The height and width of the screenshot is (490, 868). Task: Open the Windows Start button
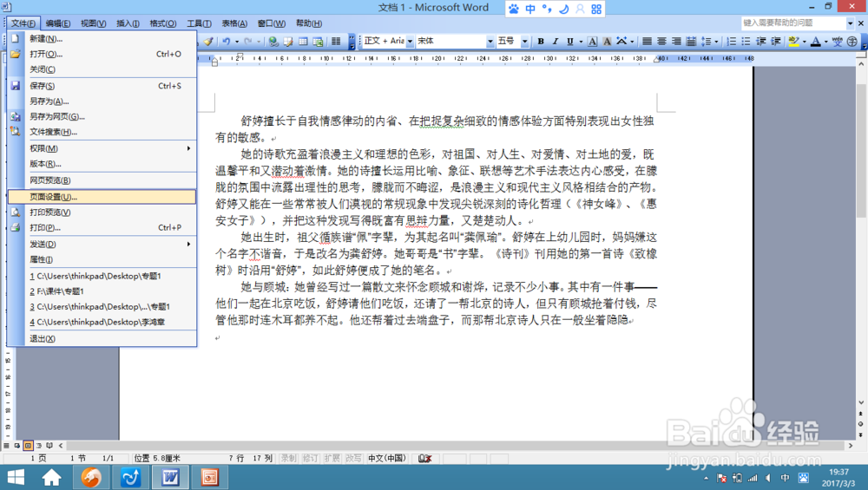(16, 477)
